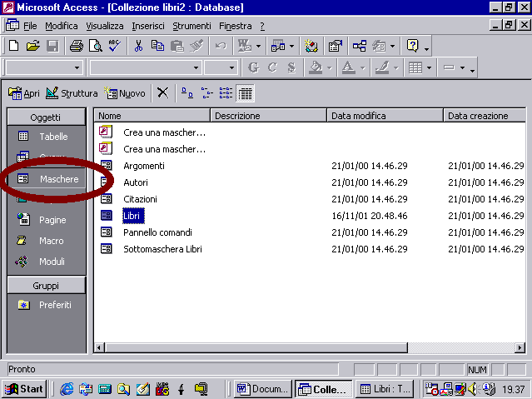Open the font name combo box

(x=146, y=68)
